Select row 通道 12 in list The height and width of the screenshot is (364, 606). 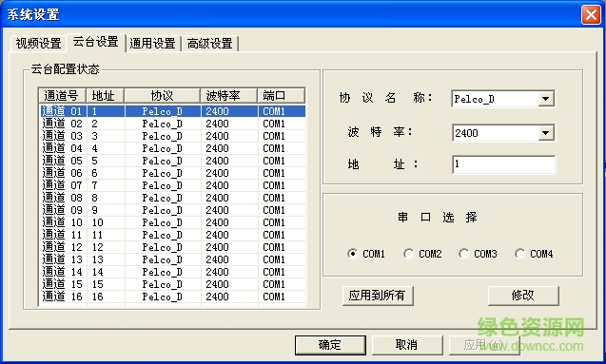tap(173, 247)
